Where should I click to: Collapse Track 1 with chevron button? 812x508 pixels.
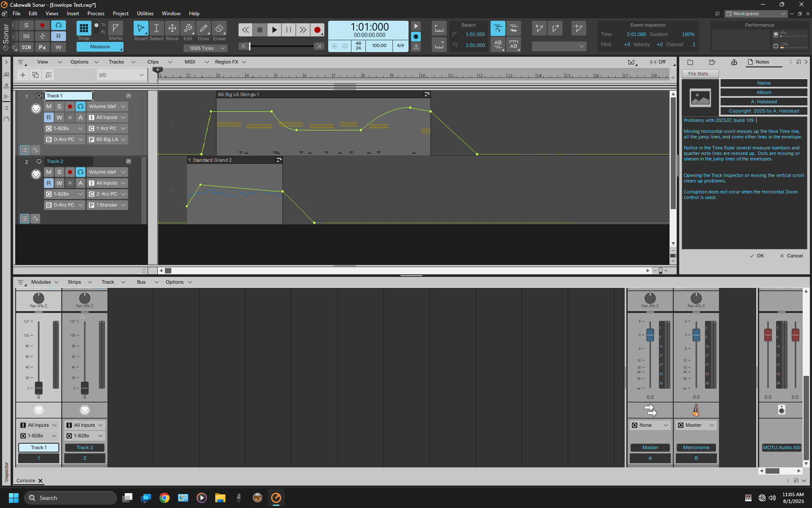(129, 96)
